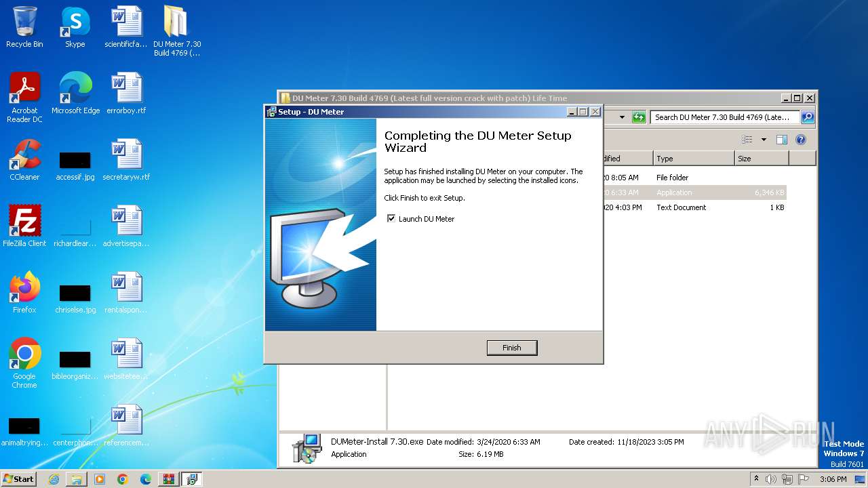Switch to the File Explorer taskbar button
The width and height of the screenshot is (868, 488).
click(77, 479)
